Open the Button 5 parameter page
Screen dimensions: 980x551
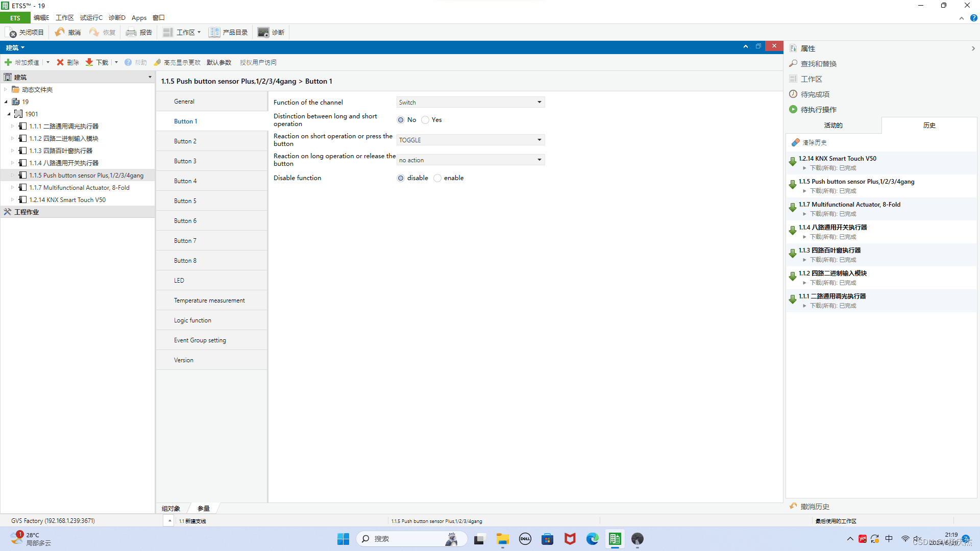(x=185, y=201)
